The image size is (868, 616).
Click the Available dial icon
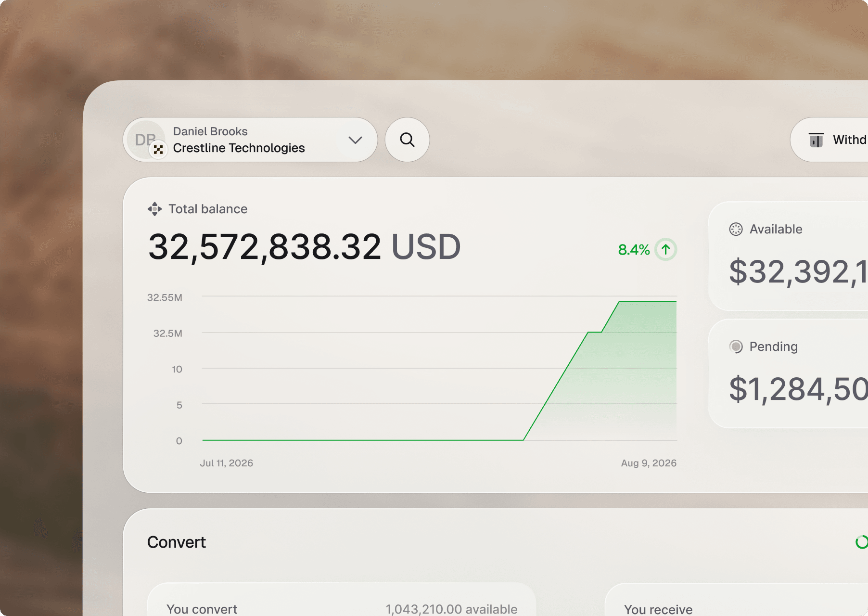tap(736, 229)
